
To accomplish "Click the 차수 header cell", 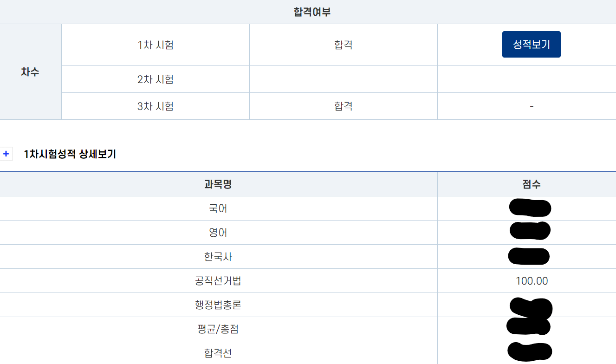I will [30, 72].
